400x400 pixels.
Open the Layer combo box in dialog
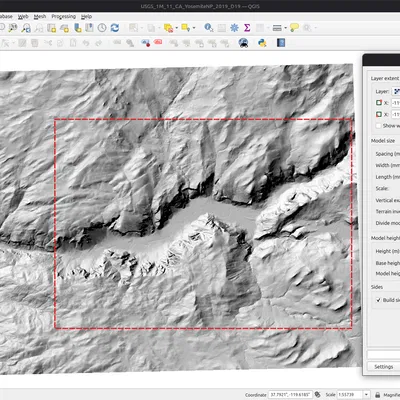click(396, 91)
